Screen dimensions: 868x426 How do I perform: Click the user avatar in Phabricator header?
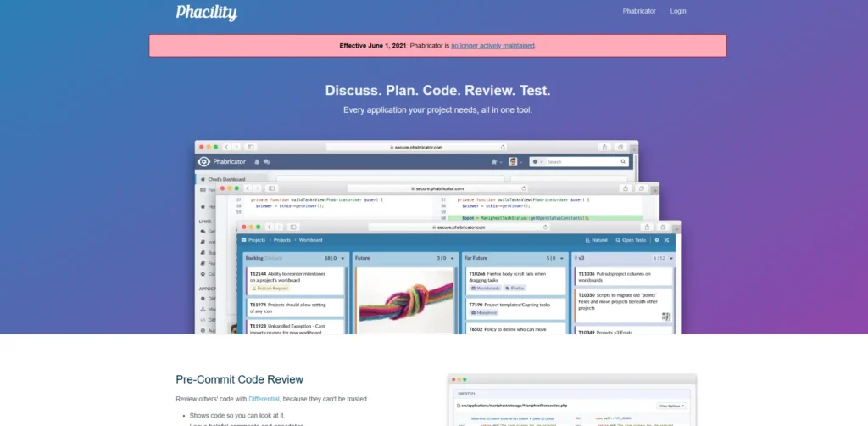click(513, 162)
